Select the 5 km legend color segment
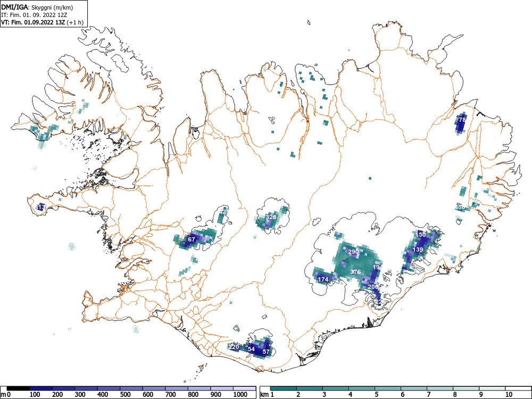 coord(388,388)
